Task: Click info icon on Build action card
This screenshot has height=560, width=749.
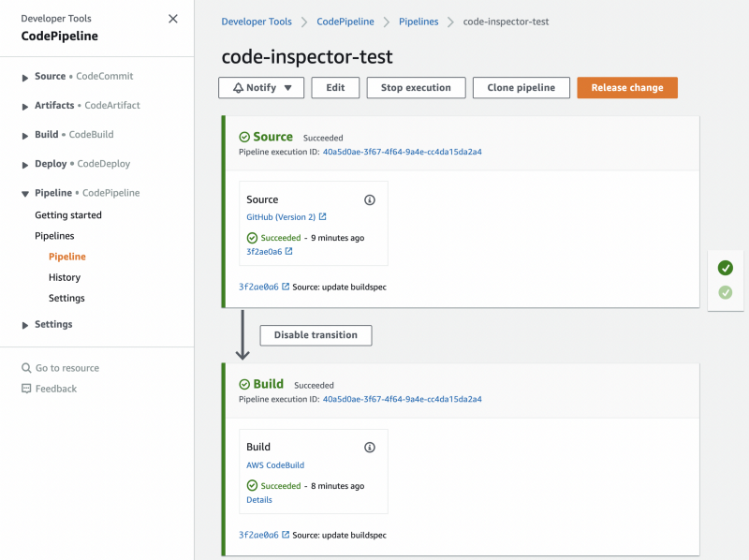Action: pyautogui.click(x=370, y=448)
